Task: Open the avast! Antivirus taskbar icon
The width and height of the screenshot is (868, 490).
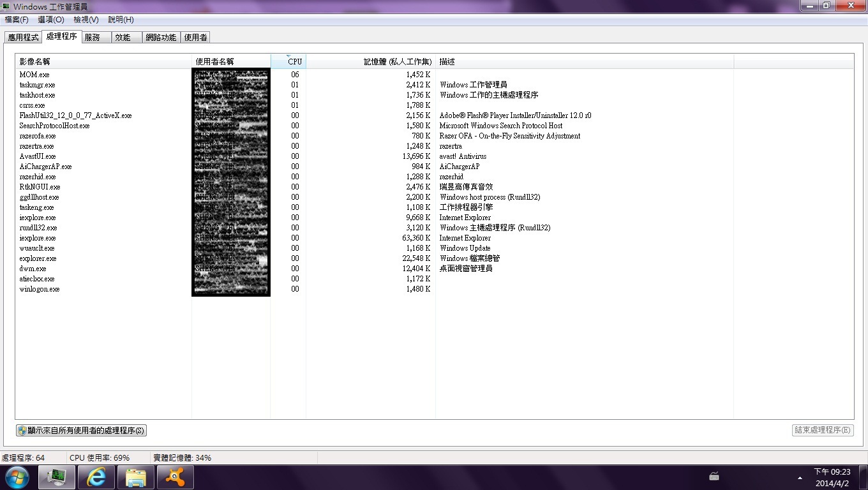Action: pyautogui.click(x=176, y=477)
